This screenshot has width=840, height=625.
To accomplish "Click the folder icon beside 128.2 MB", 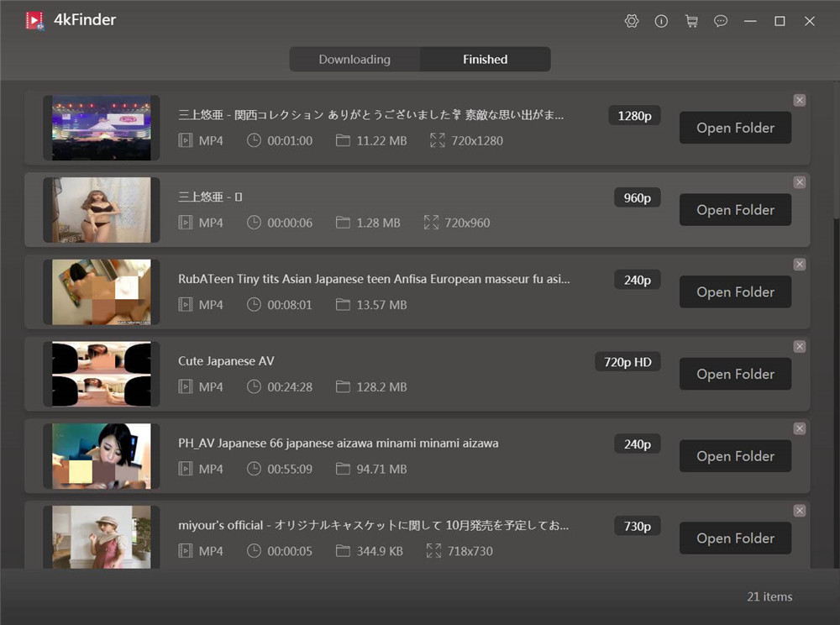I will [343, 387].
